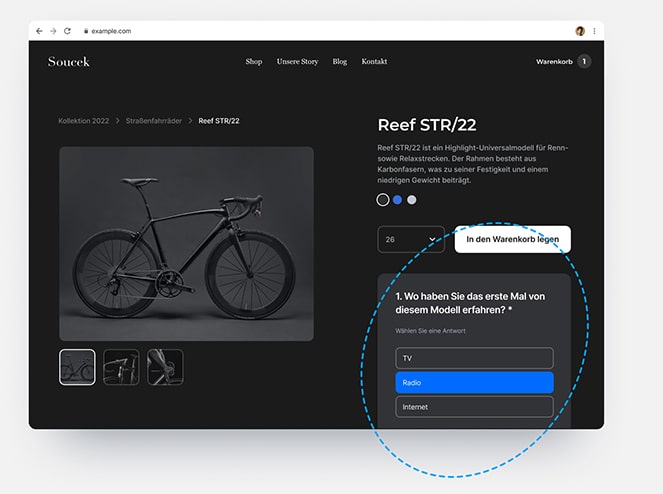Viewport: 663px width, 494px height.
Task: Click the padlock icon in address bar
Action: tap(87, 31)
